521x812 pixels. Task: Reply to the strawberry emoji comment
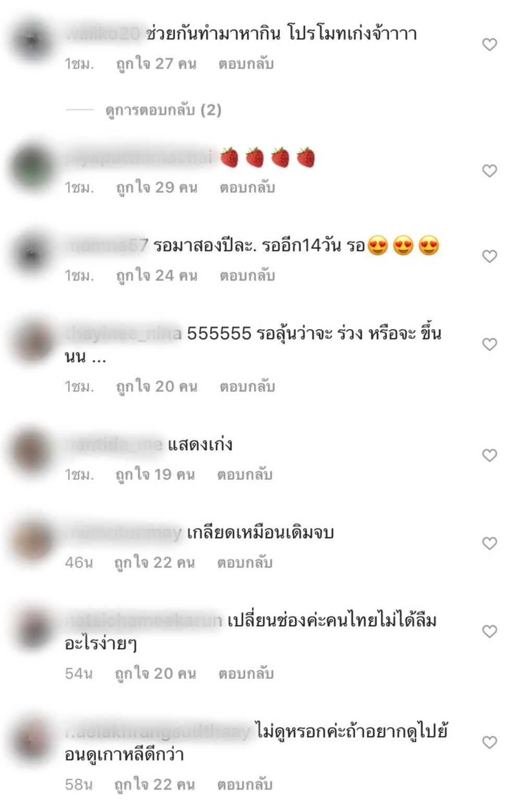pos(247,188)
